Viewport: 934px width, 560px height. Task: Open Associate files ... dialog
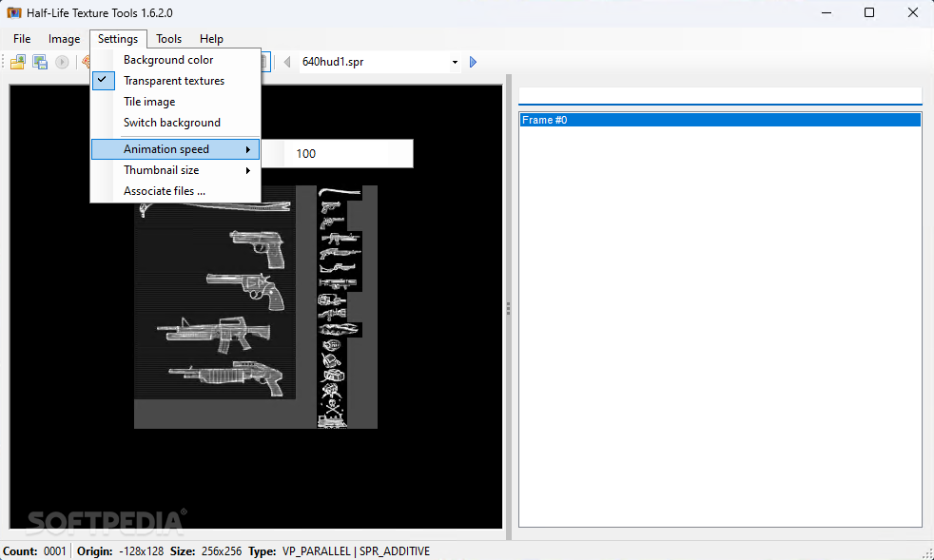[176, 191]
